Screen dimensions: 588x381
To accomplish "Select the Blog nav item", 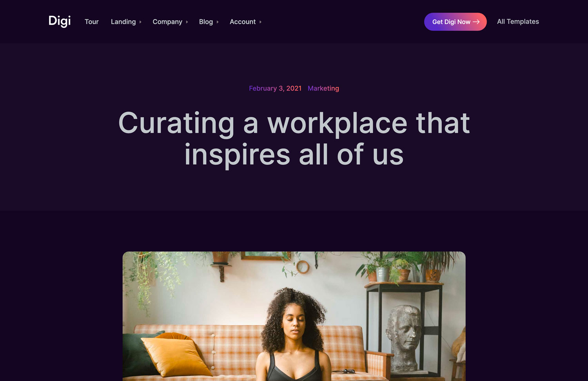I will (206, 22).
